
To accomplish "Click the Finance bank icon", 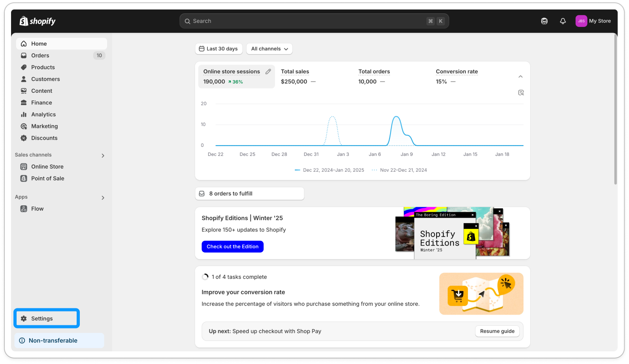I will [24, 103].
